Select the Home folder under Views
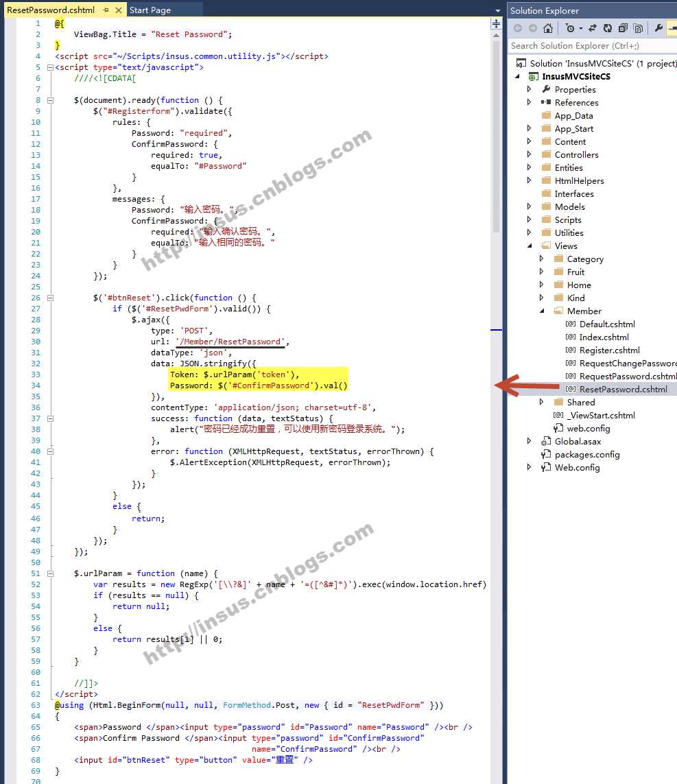 (x=579, y=285)
